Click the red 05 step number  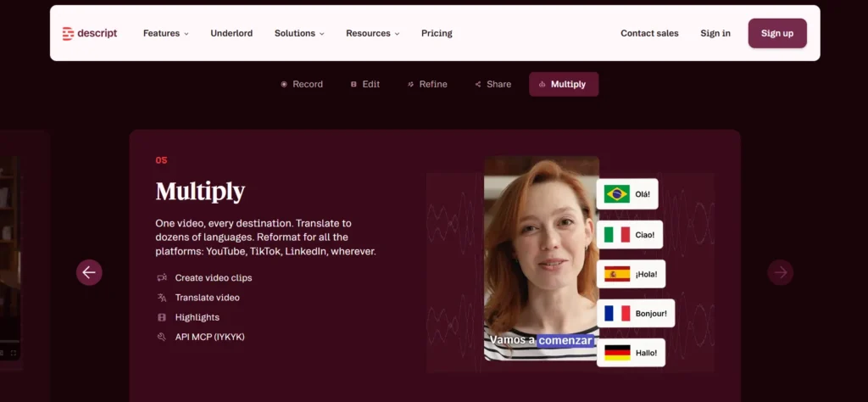161,160
